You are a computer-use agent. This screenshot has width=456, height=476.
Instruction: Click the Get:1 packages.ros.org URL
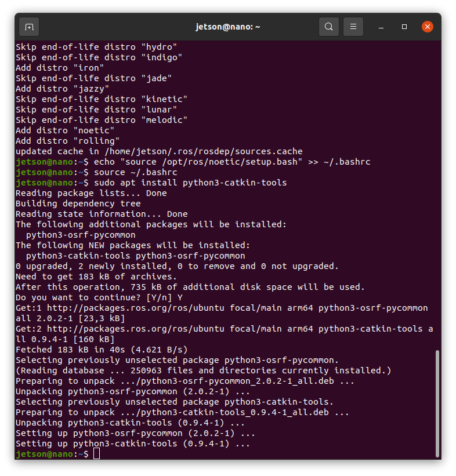(x=136, y=308)
